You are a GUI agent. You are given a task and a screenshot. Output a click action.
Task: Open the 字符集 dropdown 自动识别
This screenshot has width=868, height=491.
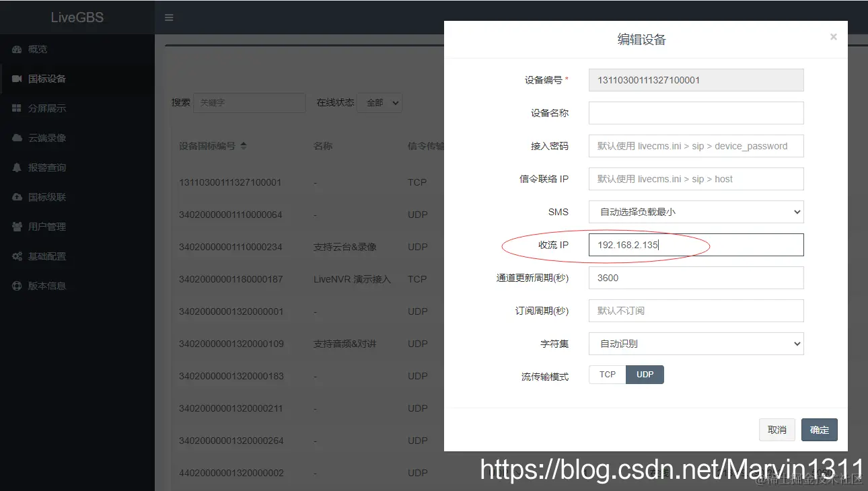click(696, 344)
